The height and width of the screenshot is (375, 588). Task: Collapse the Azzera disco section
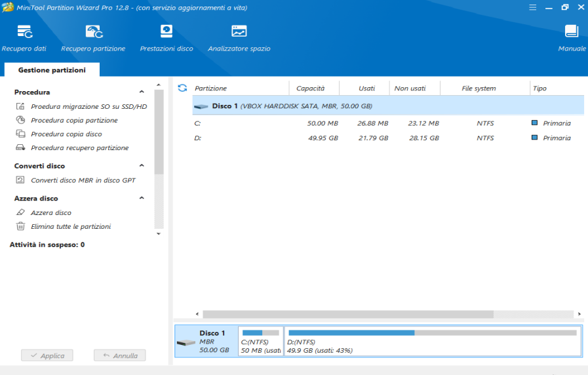pos(142,198)
